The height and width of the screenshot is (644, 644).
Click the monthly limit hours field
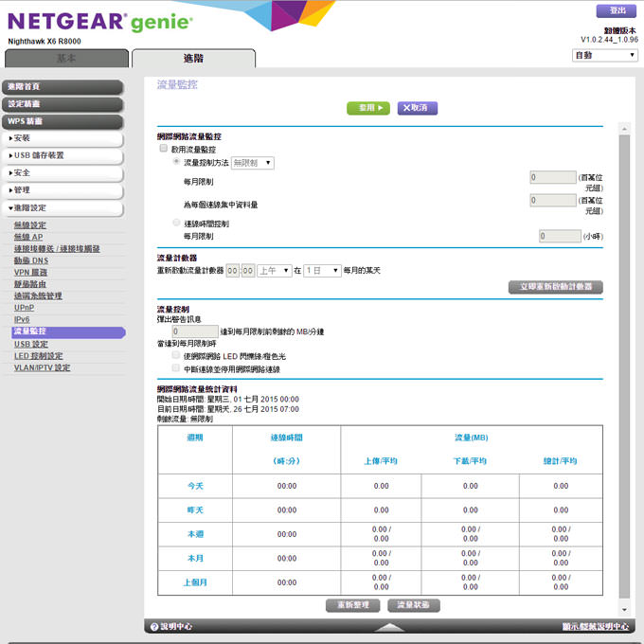(x=561, y=236)
